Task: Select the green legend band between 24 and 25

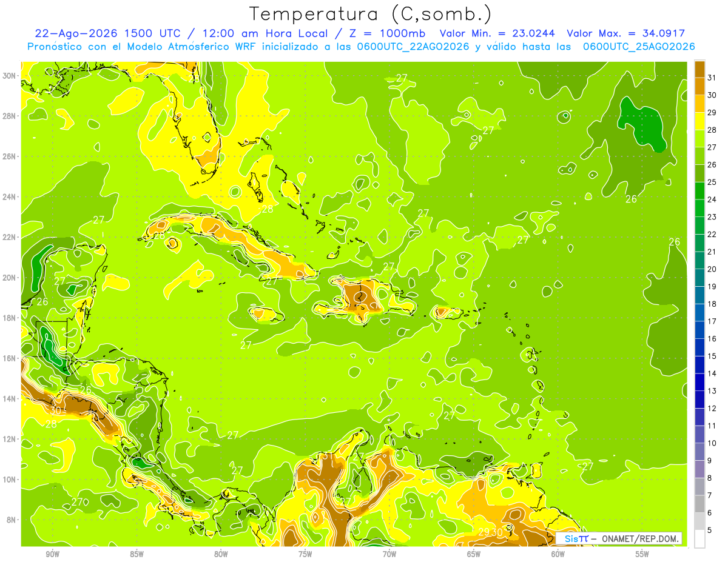Action: pos(699,190)
